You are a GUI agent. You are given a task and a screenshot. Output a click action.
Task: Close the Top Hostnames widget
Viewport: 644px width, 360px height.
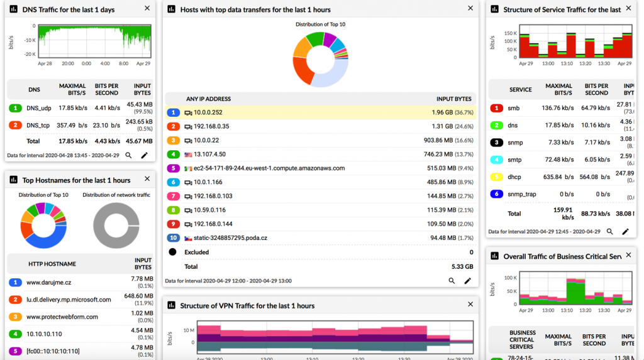147,179
